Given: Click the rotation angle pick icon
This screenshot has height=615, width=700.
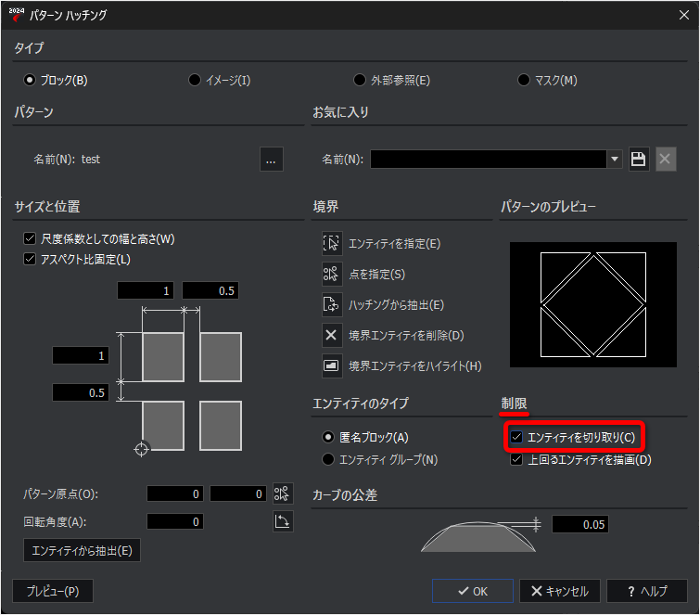Looking at the screenshot, I should coord(283,521).
